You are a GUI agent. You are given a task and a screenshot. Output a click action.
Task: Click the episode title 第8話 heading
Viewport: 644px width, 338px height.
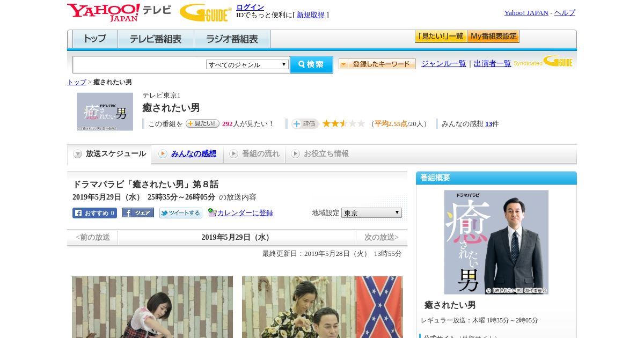tap(145, 184)
